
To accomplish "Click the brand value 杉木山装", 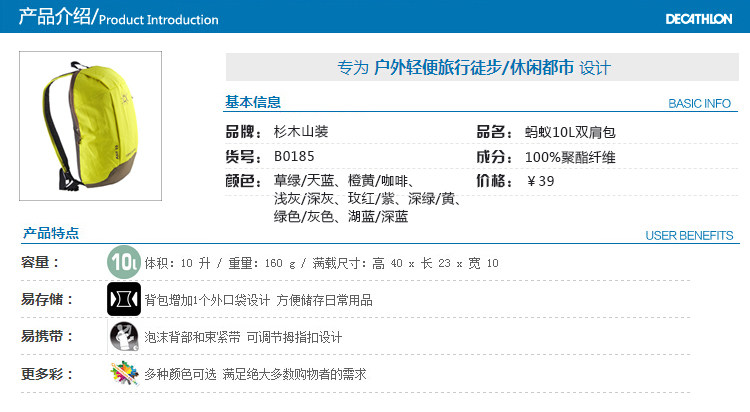I will [x=301, y=132].
